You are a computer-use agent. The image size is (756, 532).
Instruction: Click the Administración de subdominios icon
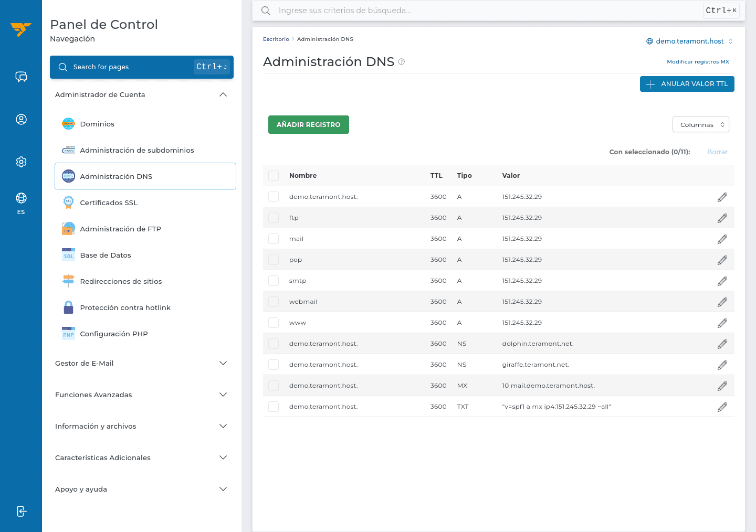pos(68,150)
